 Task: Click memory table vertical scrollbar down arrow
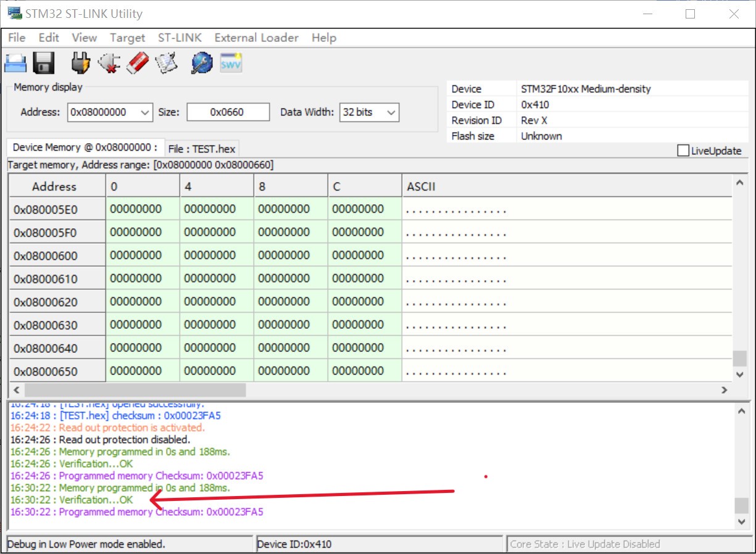(739, 374)
